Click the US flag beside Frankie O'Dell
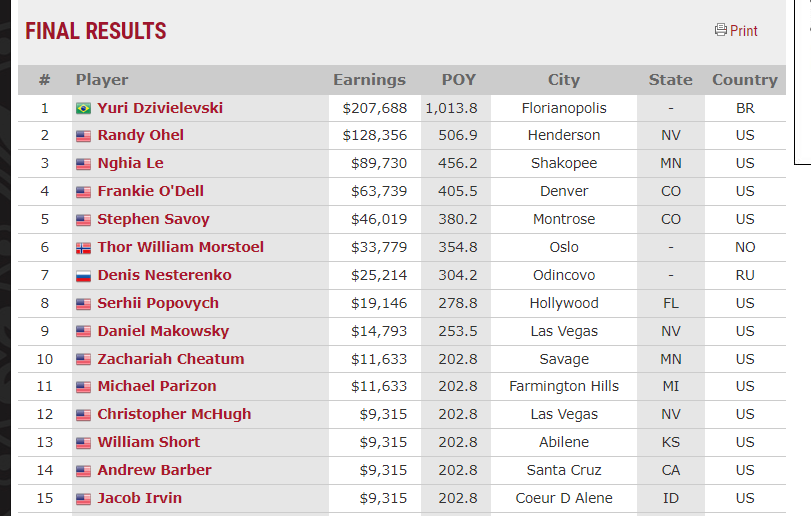Image resolution: width=811 pixels, height=516 pixels. pyautogui.click(x=84, y=192)
